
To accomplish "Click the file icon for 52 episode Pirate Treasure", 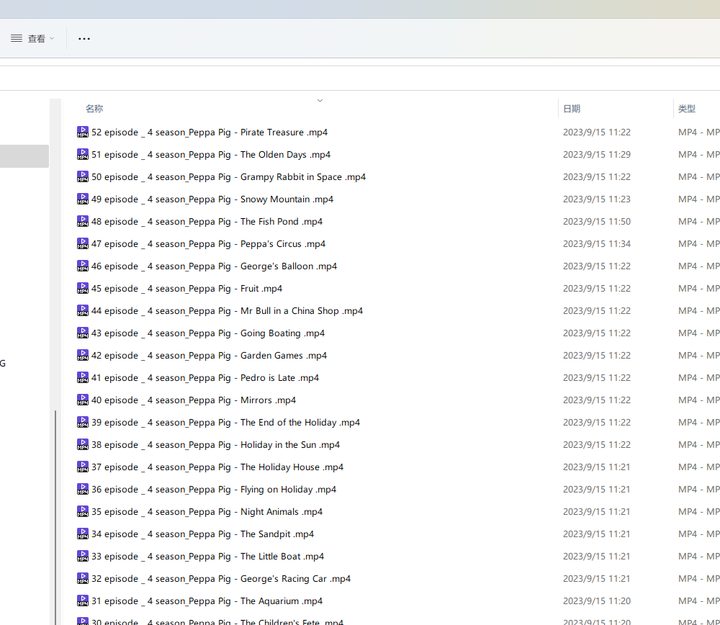I will 83,132.
